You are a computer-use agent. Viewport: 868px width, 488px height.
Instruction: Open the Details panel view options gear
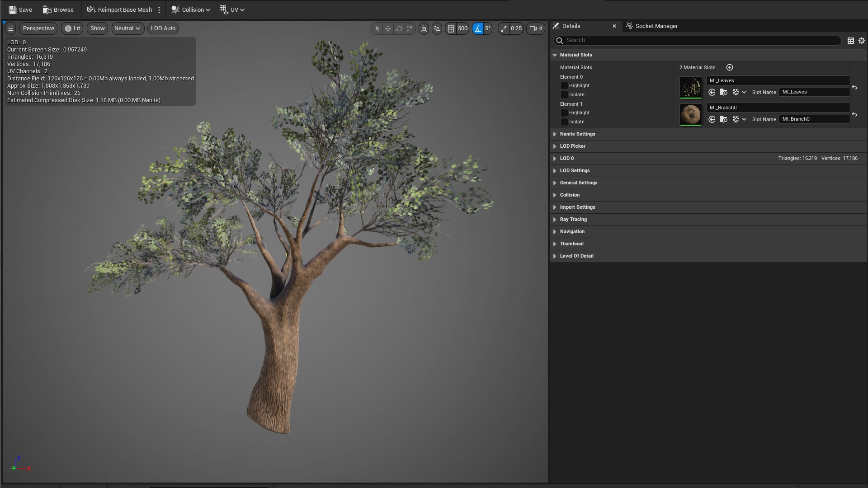click(862, 40)
